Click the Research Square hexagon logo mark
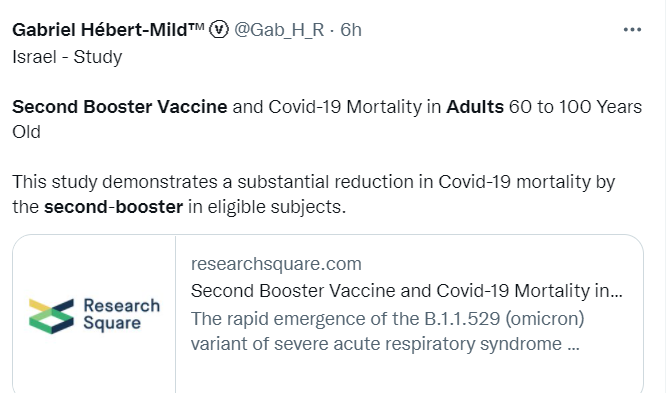 click(x=51, y=316)
